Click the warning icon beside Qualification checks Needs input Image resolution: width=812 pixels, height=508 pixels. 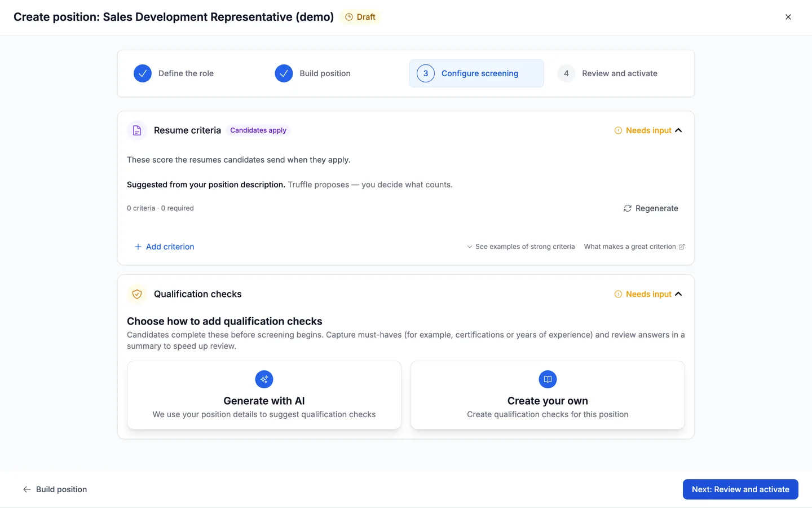tap(618, 294)
